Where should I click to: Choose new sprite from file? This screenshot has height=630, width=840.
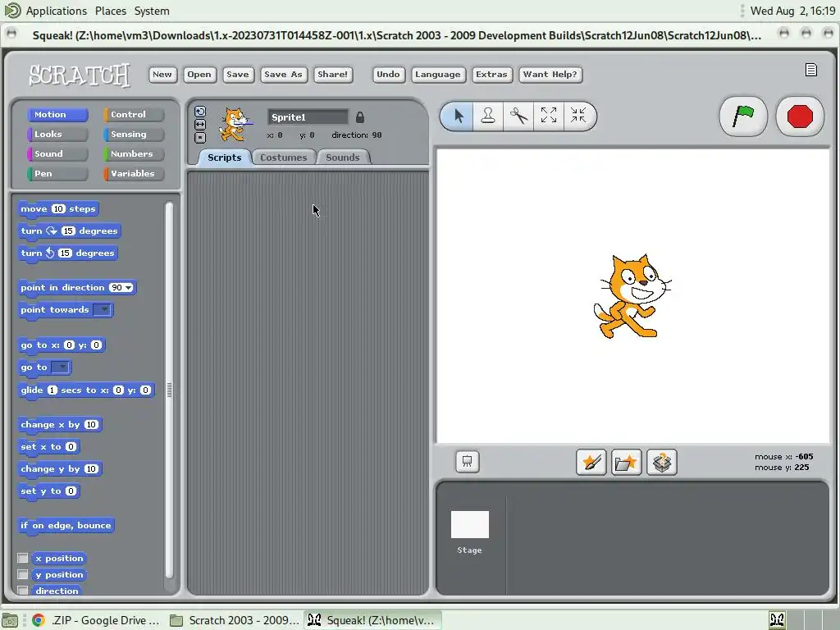(x=626, y=462)
